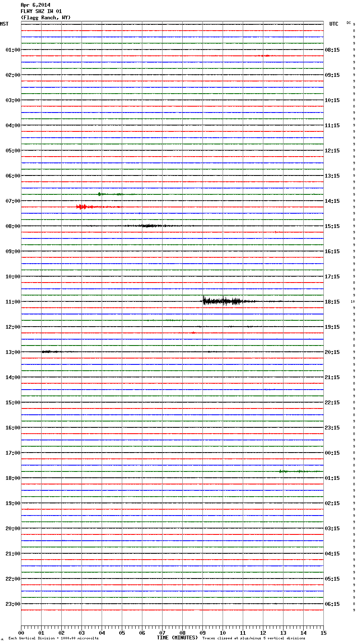Select the 23:15 UTC time label
This screenshot has height=644, width=357.
pyautogui.click(x=332, y=428)
